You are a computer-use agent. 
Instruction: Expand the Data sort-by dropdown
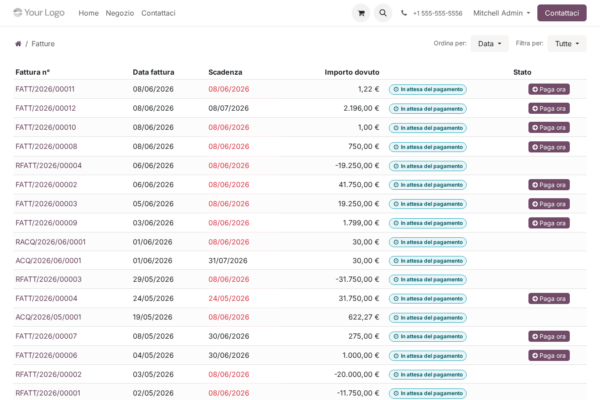(x=489, y=44)
